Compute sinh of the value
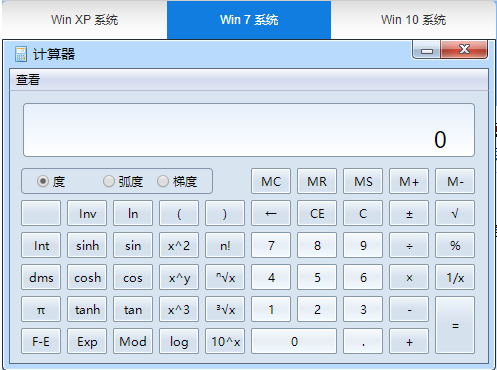The height and width of the screenshot is (370, 497). click(87, 245)
